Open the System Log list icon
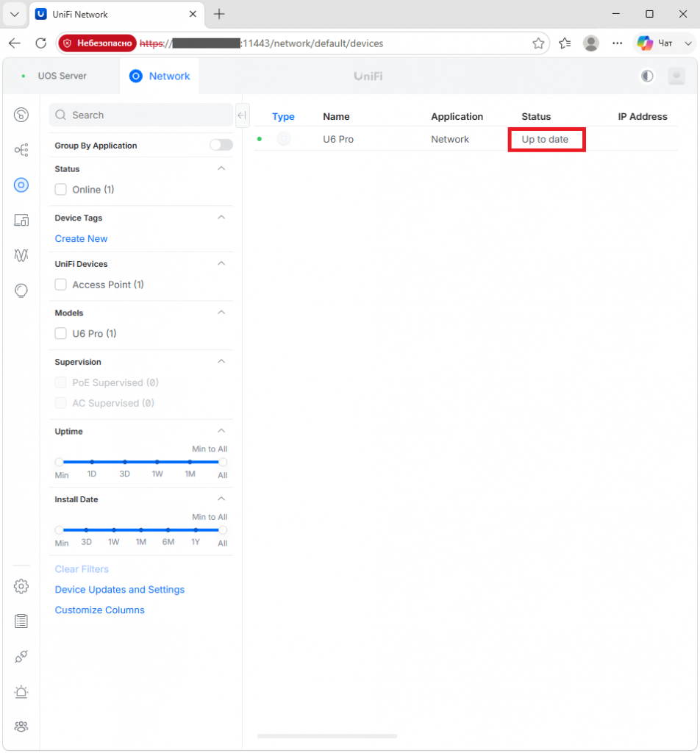The image size is (700, 753). (x=21, y=621)
